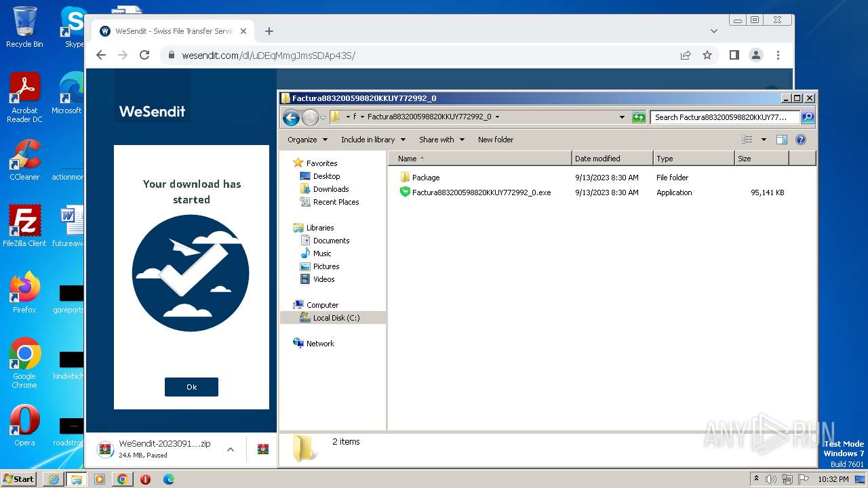Open Chrome profile avatar

click(756, 55)
